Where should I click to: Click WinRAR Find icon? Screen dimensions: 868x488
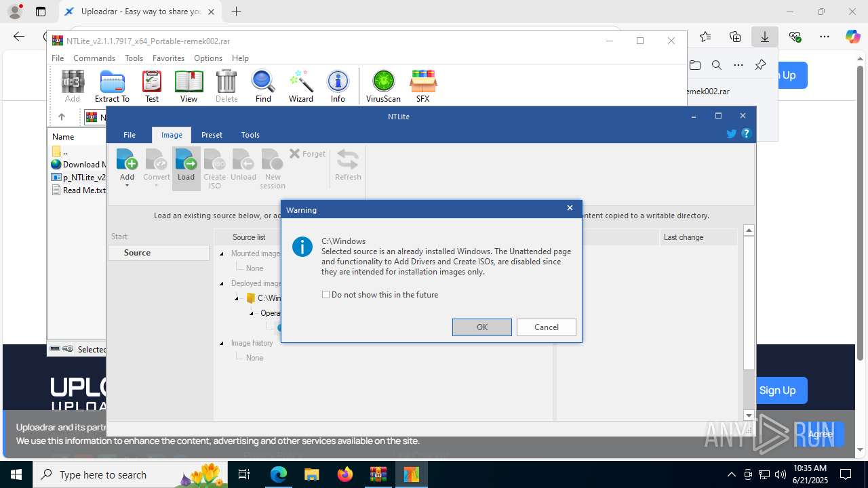(x=263, y=86)
